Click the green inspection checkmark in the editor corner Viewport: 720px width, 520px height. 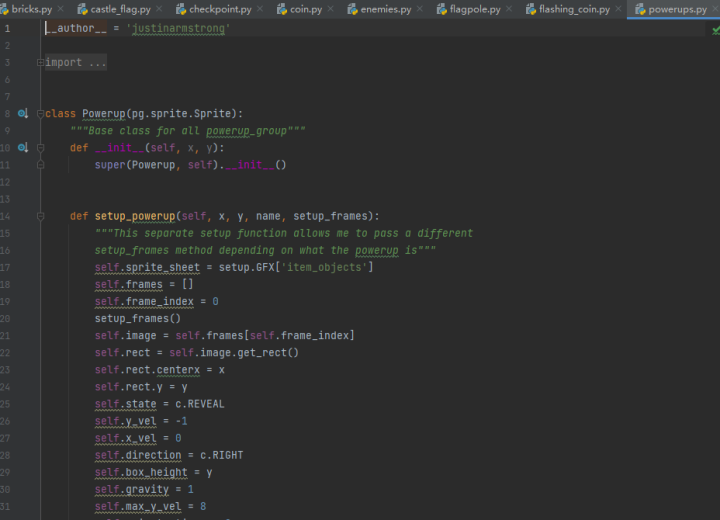714,30
